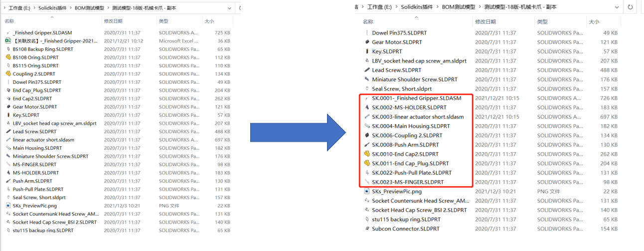Image resolution: width=644 pixels, height=251 pixels.
Task: Open the right window's address bar history dropdown
Action: pos(617,7)
